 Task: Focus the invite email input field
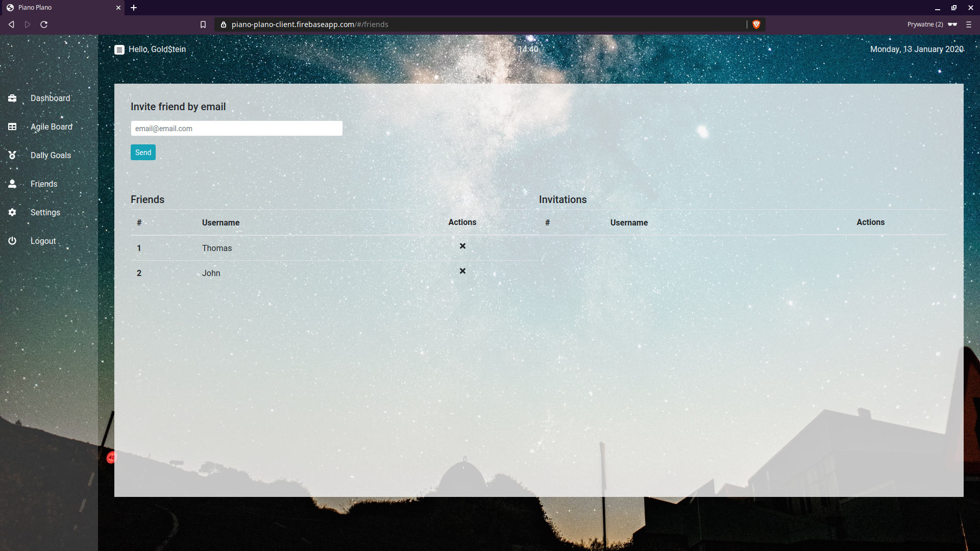tap(236, 129)
